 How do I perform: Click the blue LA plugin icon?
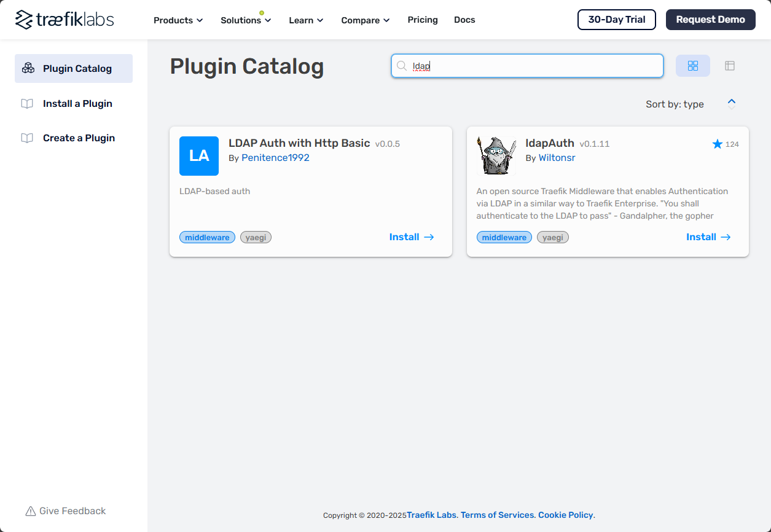click(199, 156)
